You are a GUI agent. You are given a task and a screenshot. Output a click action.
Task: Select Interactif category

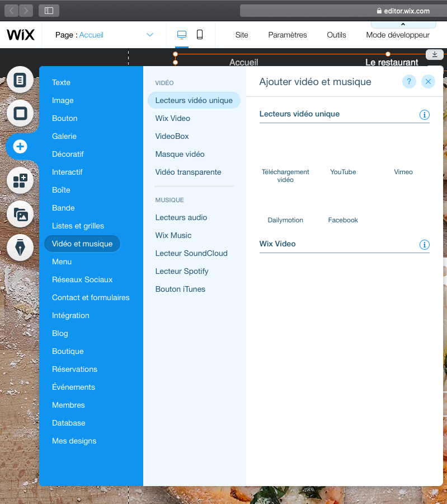click(x=67, y=172)
